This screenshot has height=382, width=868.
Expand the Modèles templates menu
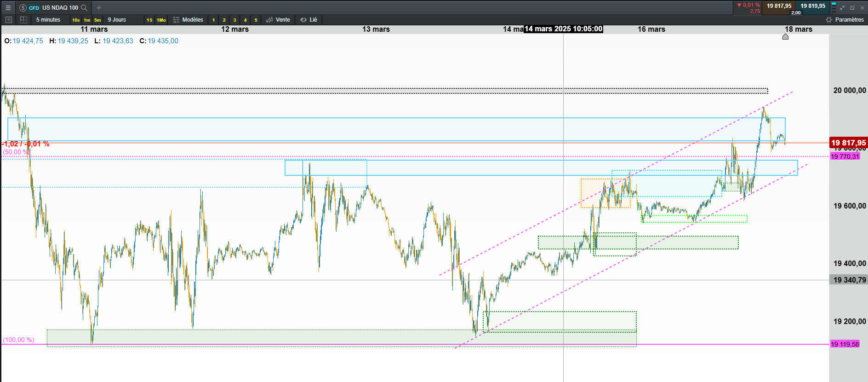pyautogui.click(x=188, y=20)
